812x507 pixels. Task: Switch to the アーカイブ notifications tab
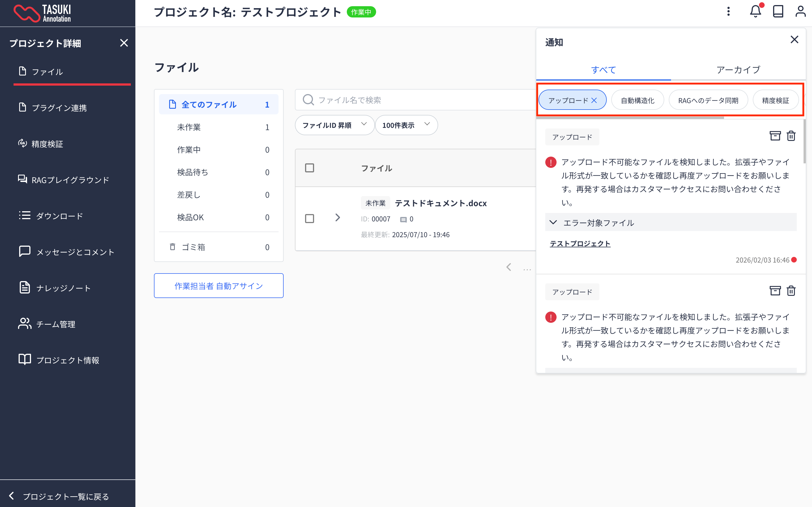[x=738, y=70]
